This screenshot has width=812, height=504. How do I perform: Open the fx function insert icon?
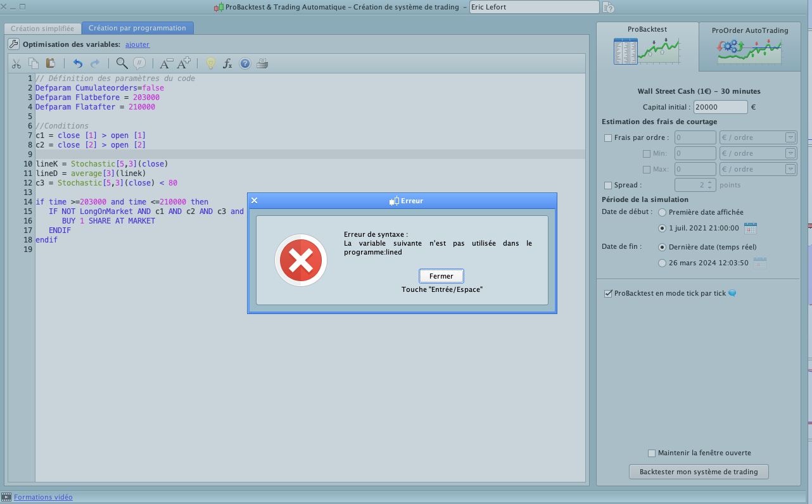coord(228,63)
